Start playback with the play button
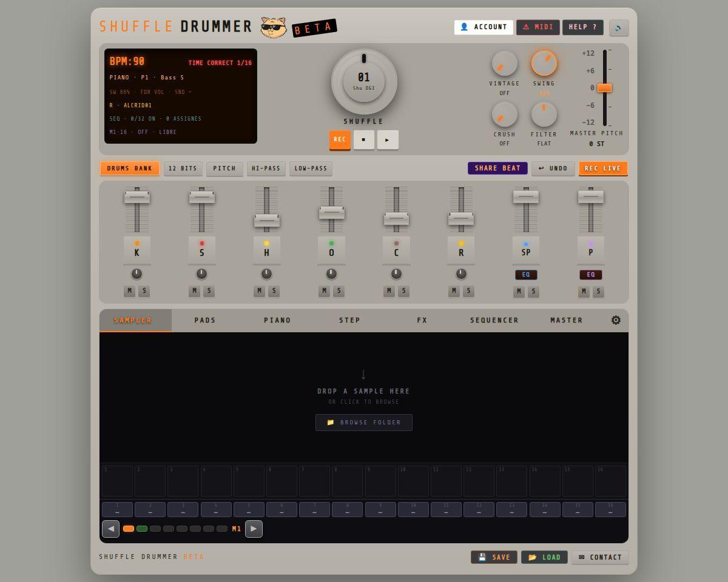728x582 pixels. click(388, 139)
